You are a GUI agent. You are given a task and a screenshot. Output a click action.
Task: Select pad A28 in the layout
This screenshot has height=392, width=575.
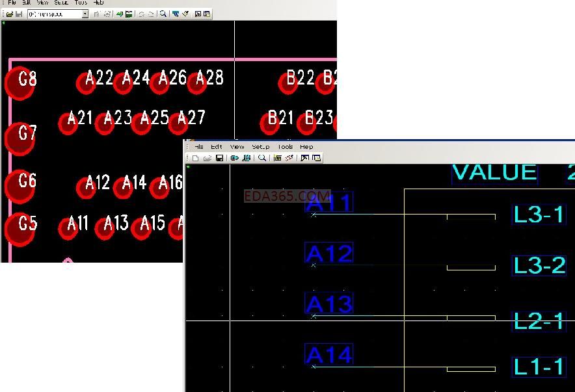(197, 83)
